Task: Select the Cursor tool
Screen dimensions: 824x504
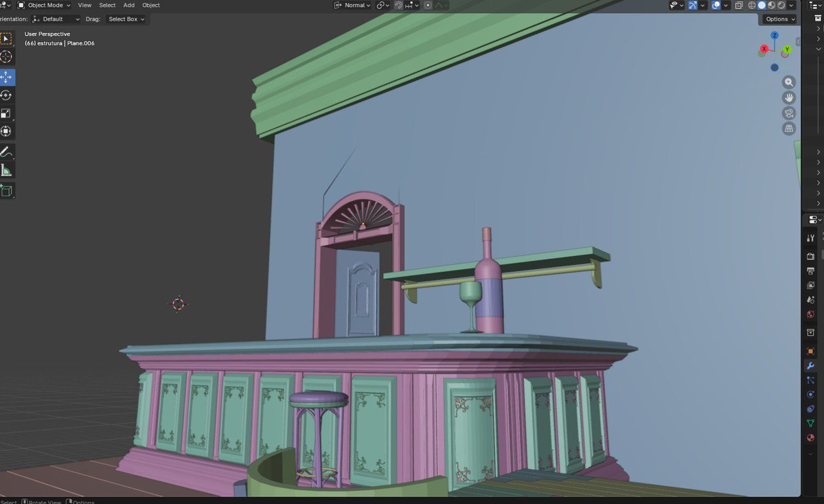Action: point(5,58)
